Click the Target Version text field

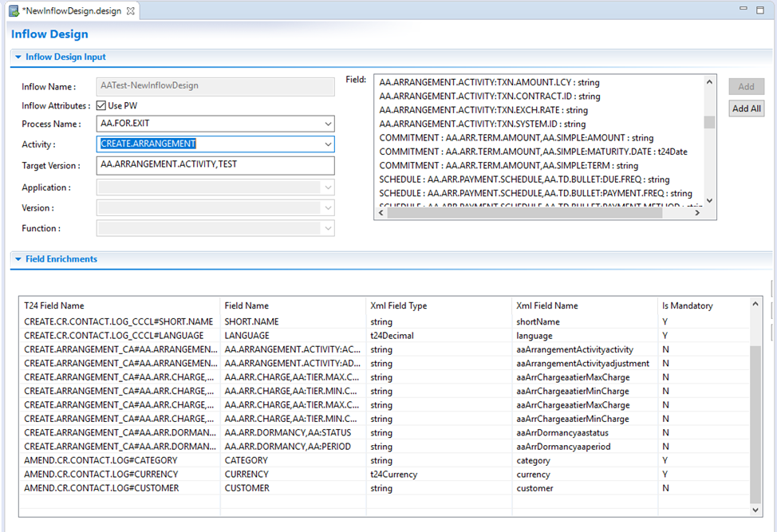pos(215,165)
